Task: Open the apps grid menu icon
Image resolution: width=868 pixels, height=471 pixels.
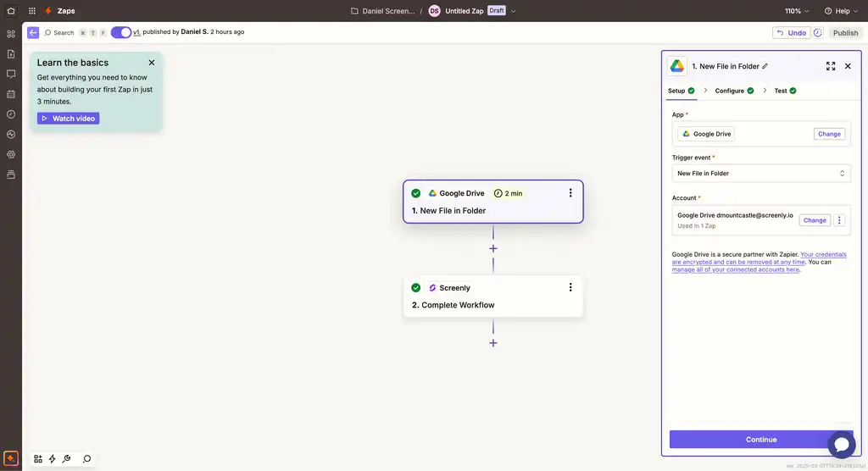Action: click(x=32, y=10)
